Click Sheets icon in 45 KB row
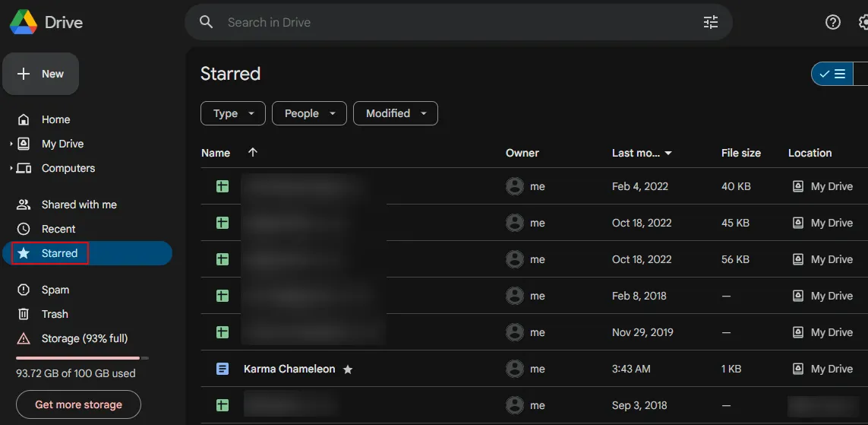 click(x=222, y=224)
